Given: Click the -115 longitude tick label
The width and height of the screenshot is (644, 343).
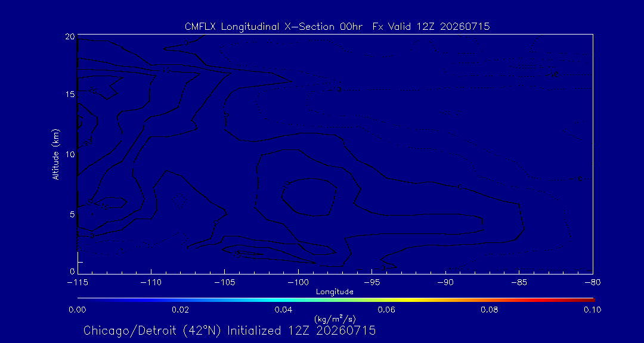Looking at the screenshot, I should click(x=77, y=282).
